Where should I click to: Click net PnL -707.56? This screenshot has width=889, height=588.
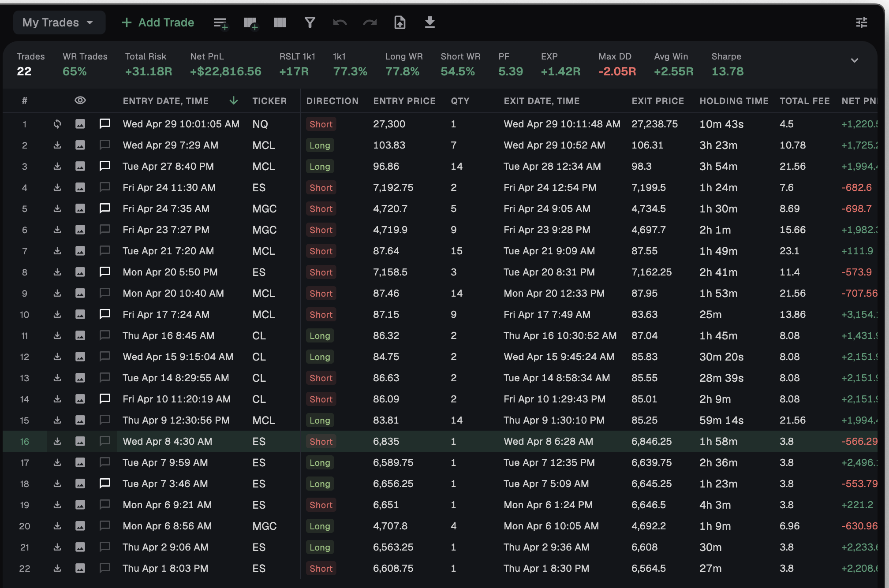tap(859, 293)
